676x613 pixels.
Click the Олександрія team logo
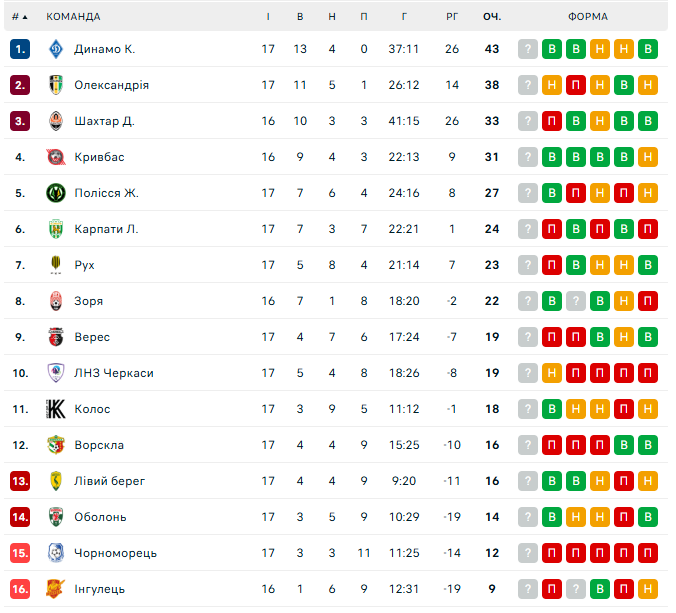coord(56,85)
